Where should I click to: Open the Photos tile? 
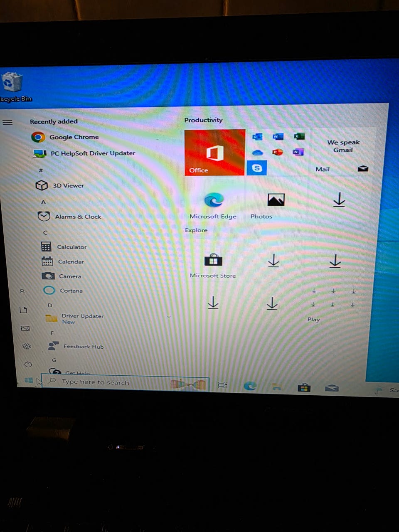click(276, 205)
